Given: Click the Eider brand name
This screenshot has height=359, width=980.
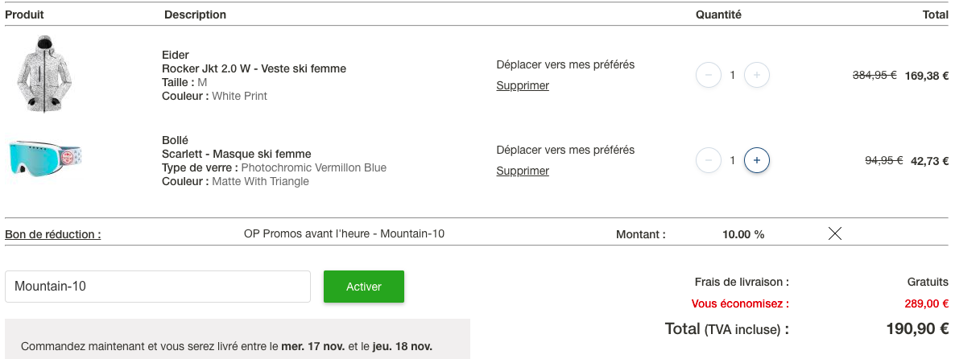Looking at the screenshot, I should (176, 55).
